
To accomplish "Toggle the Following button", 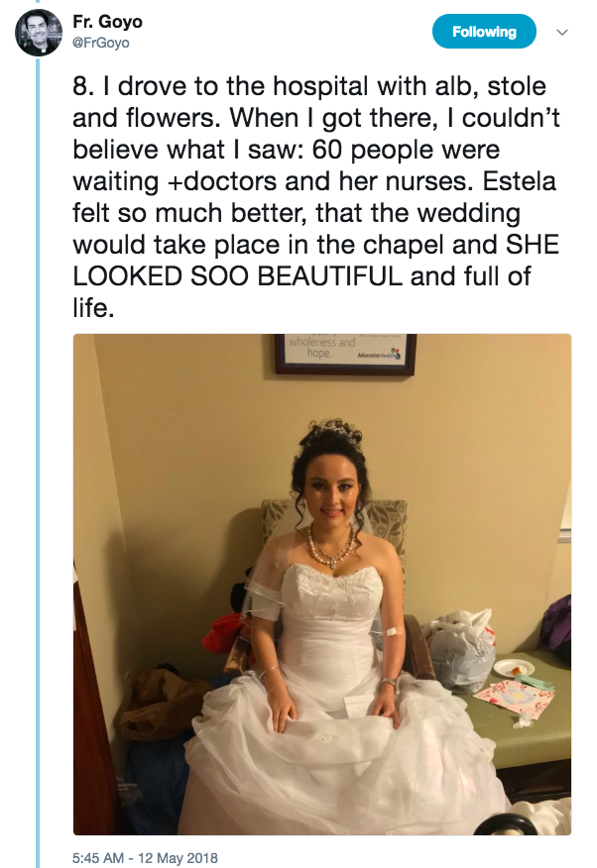I will 484,32.
